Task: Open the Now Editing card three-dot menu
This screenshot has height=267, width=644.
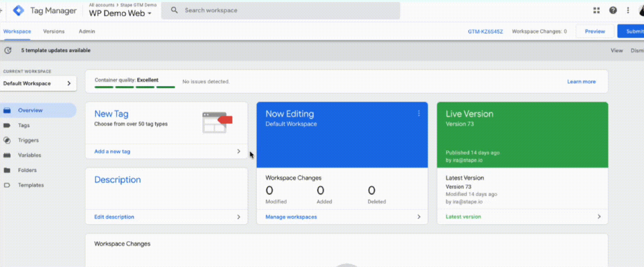Action: click(419, 114)
